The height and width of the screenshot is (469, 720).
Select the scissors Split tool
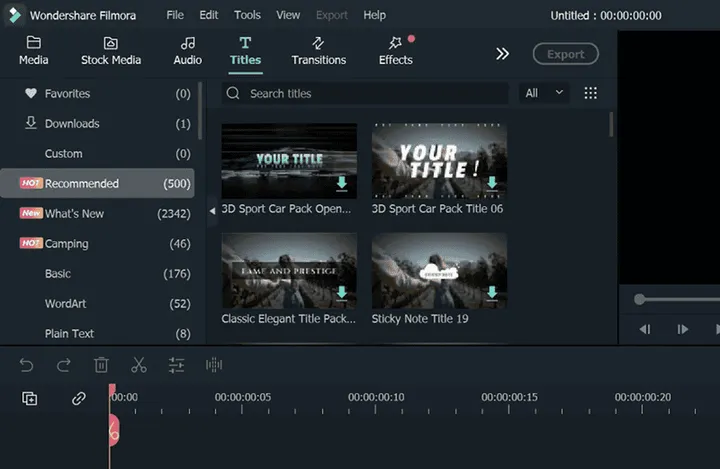[x=139, y=365]
